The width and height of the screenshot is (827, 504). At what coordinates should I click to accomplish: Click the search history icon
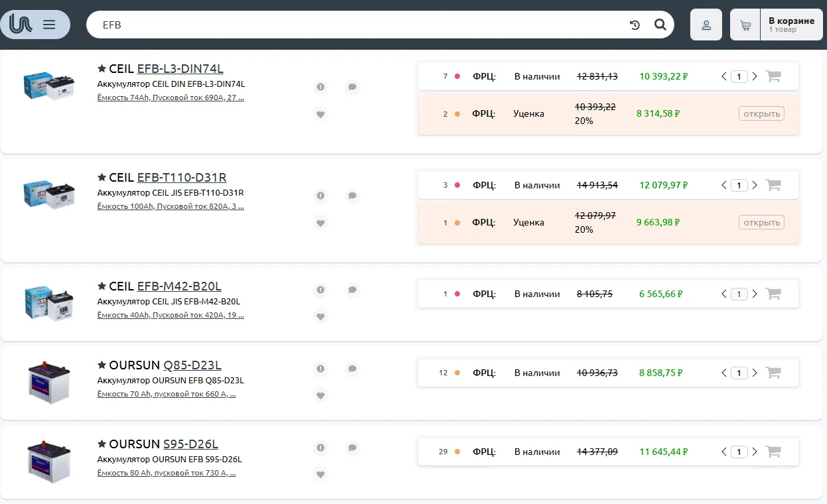click(635, 25)
